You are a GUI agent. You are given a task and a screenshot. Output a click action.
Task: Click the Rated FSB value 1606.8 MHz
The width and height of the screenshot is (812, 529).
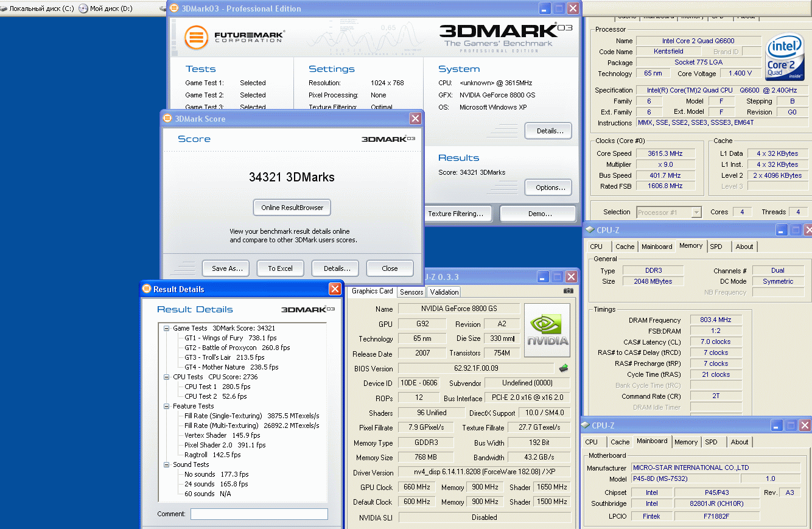click(x=665, y=186)
